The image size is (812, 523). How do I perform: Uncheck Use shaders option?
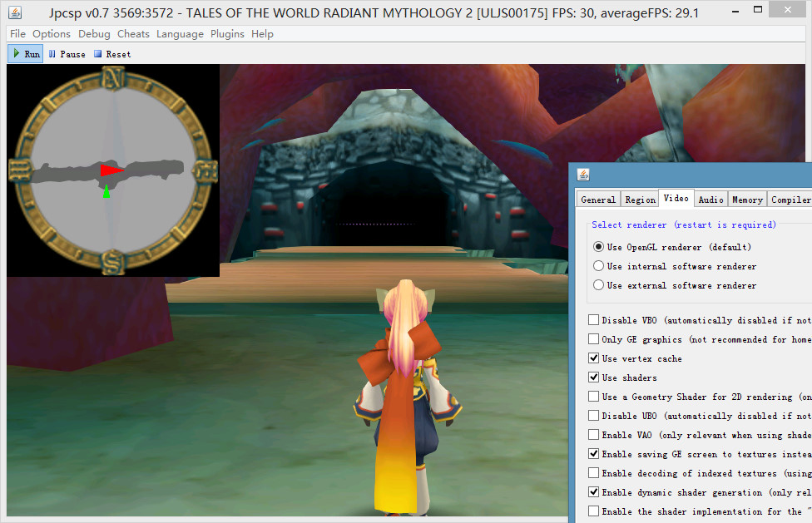pos(594,377)
